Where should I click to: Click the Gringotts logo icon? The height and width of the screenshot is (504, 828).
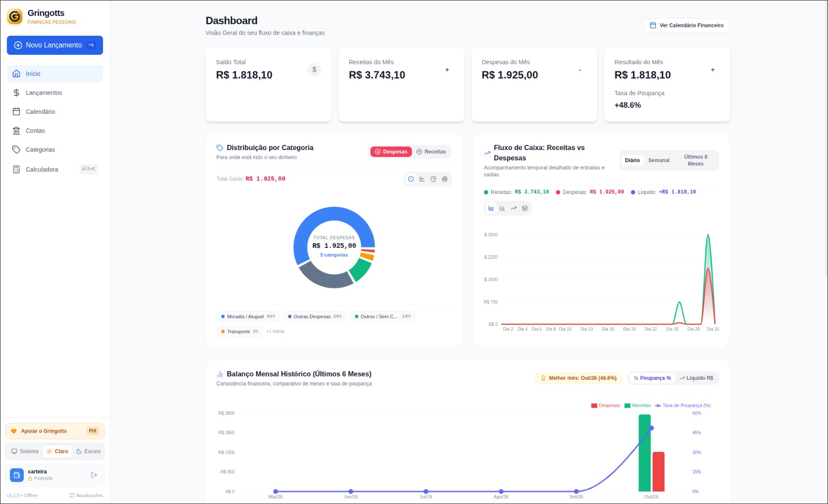pos(14,17)
